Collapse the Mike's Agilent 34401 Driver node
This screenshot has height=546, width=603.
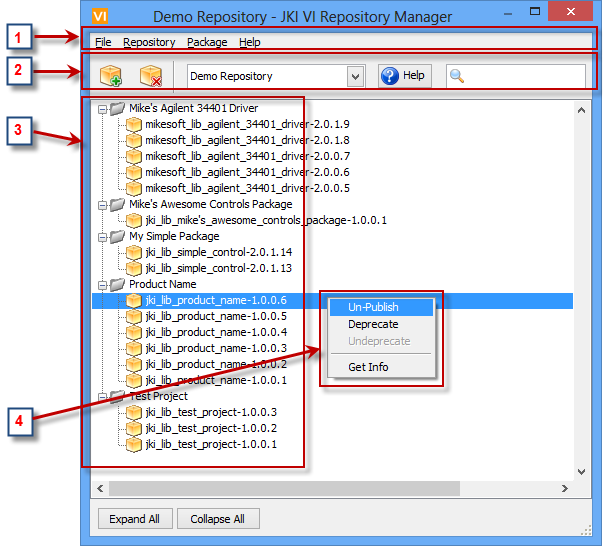102,108
